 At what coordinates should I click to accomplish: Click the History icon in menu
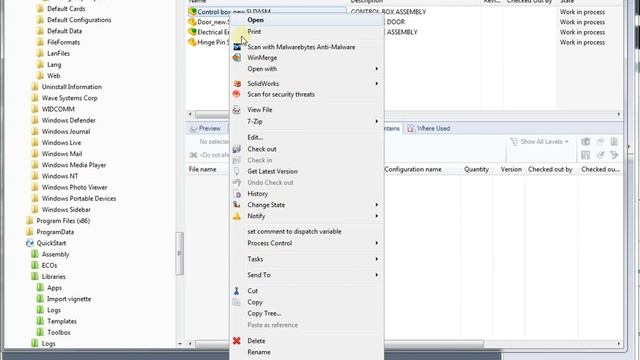237,194
